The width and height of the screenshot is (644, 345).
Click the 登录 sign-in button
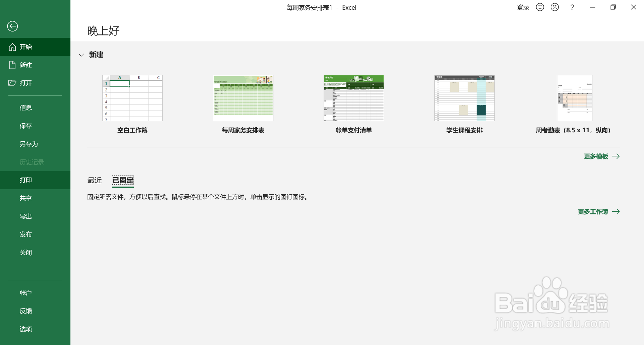click(x=523, y=7)
